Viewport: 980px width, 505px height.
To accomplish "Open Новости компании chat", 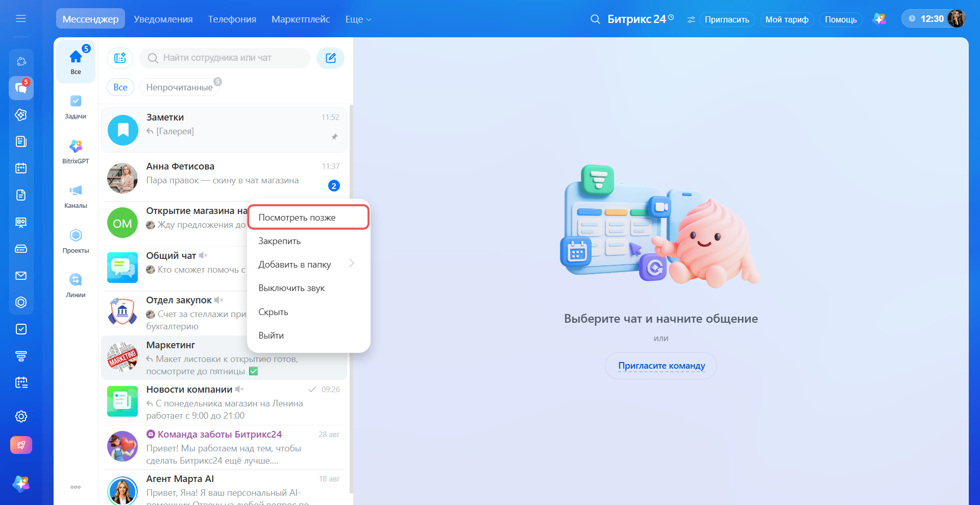I will tap(224, 402).
